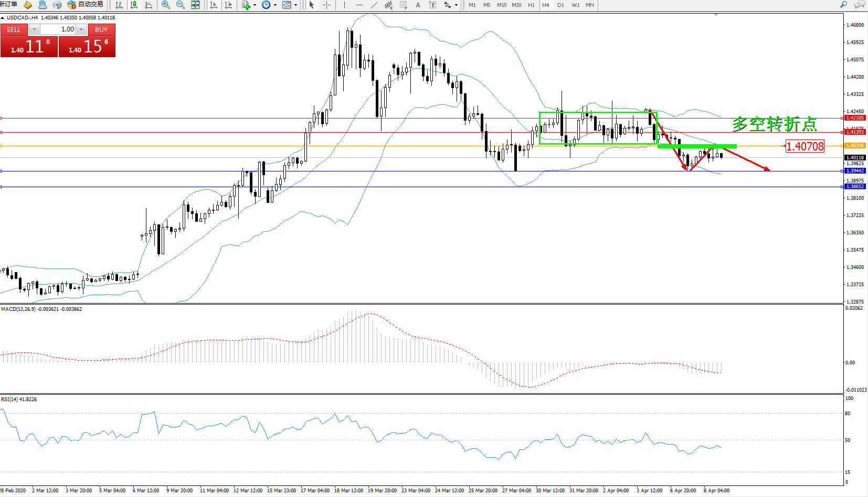The width and height of the screenshot is (868, 497).
Task: Toggle the chart auto-scroll icon
Action: click(214, 5)
